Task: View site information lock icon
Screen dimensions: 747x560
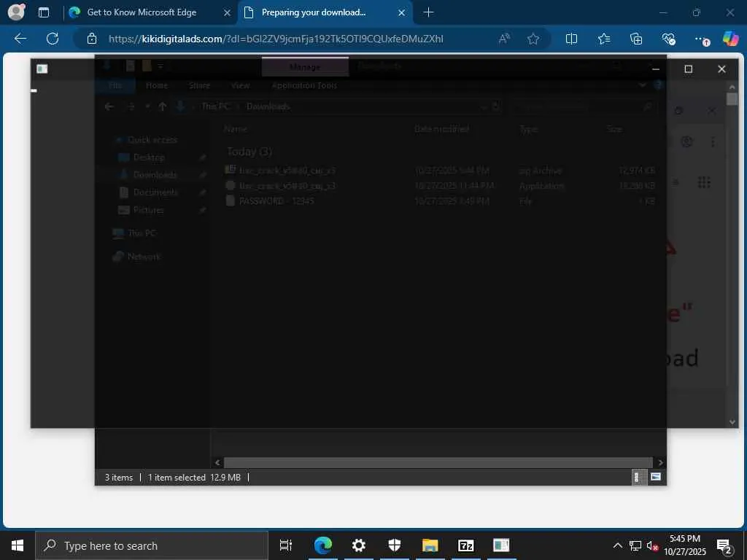Action: click(x=92, y=39)
